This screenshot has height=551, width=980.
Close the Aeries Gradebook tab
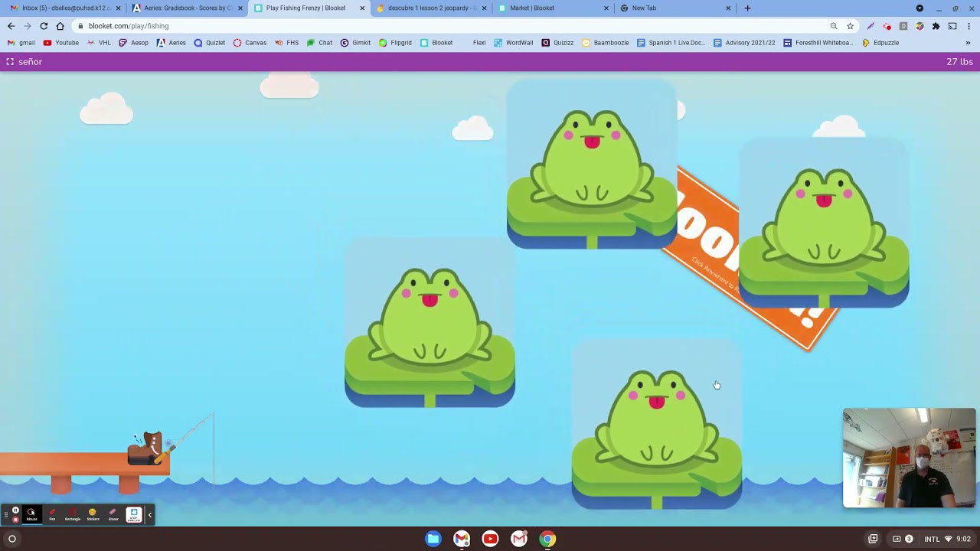pos(240,8)
